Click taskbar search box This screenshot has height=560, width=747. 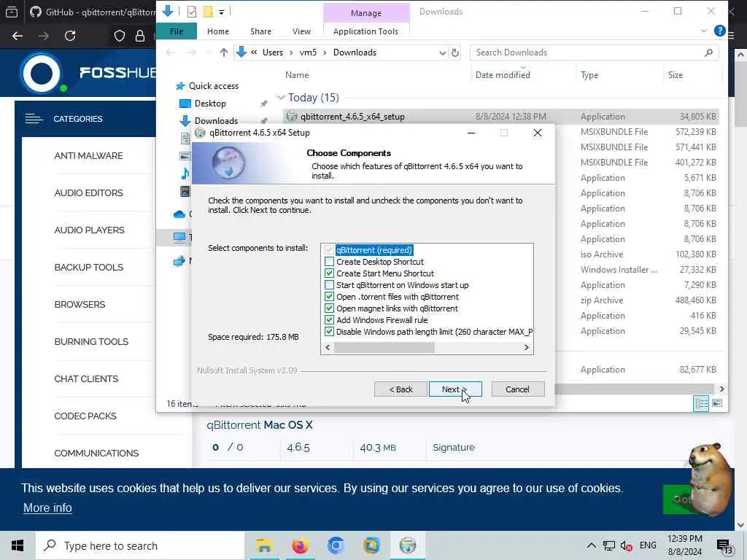tap(140, 545)
